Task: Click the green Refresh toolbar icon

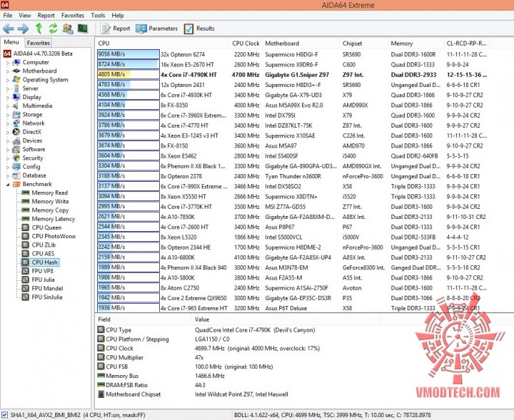Action: [x=53, y=29]
